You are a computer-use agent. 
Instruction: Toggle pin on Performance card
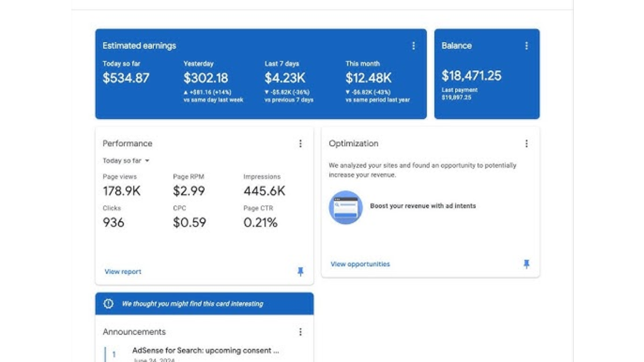300,271
